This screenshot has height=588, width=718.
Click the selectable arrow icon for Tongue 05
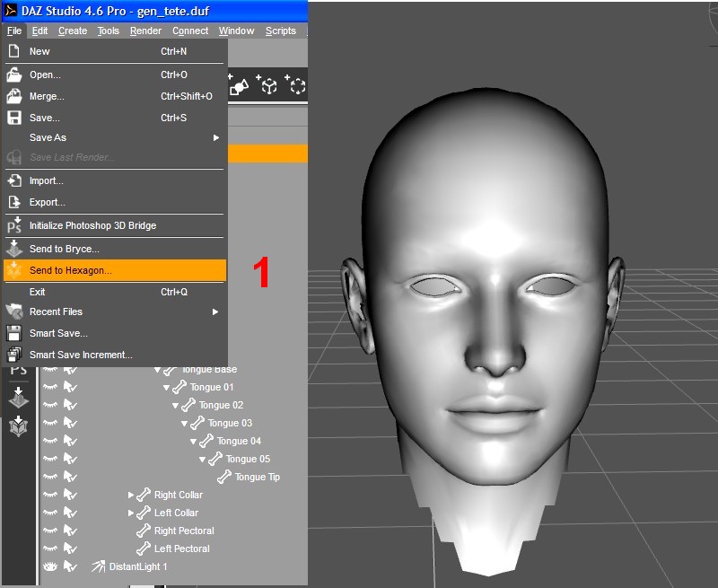pos(70,459)
